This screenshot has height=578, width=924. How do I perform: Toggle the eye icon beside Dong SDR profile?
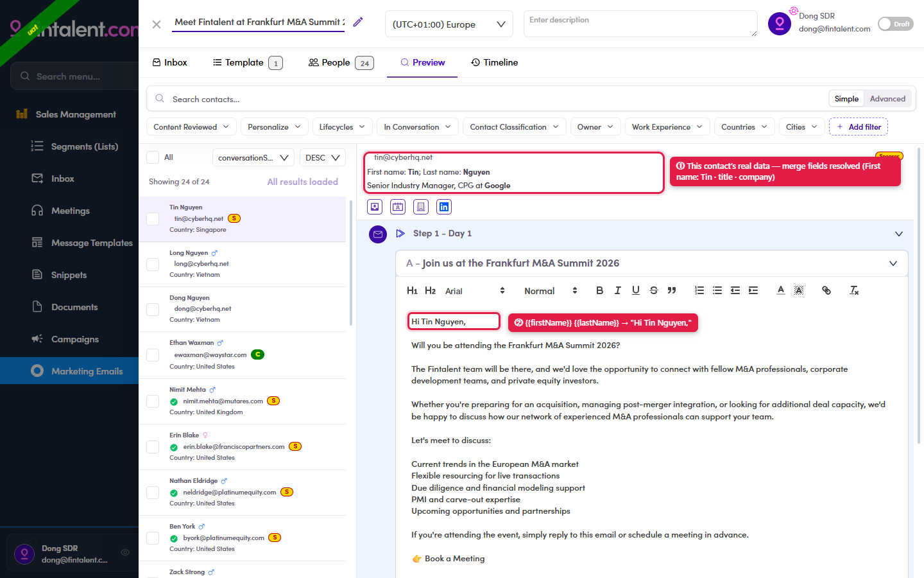pyautogui.click(x=125, y=552)
